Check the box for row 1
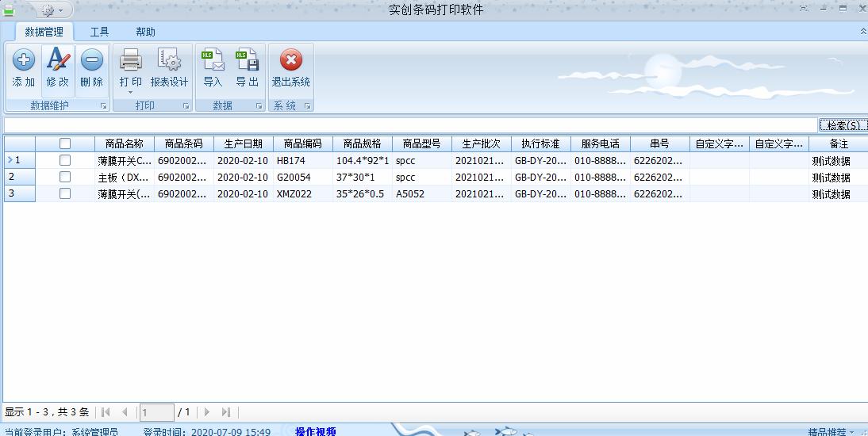 (65, 160)
